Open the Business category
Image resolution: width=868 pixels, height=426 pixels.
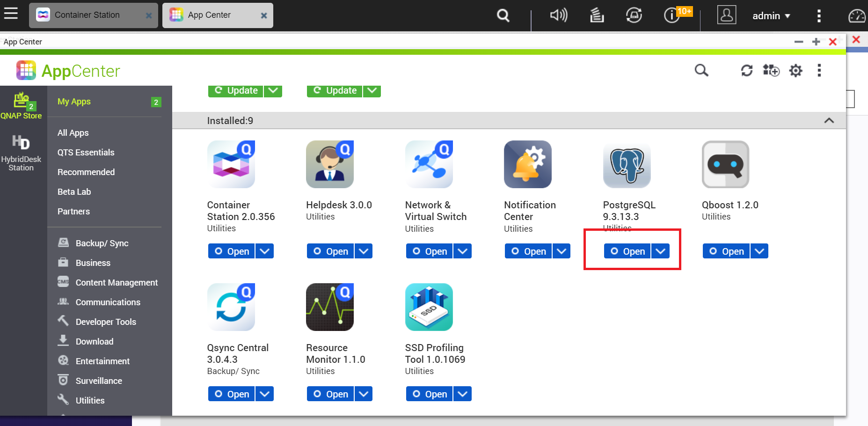[x=93, y=263]
